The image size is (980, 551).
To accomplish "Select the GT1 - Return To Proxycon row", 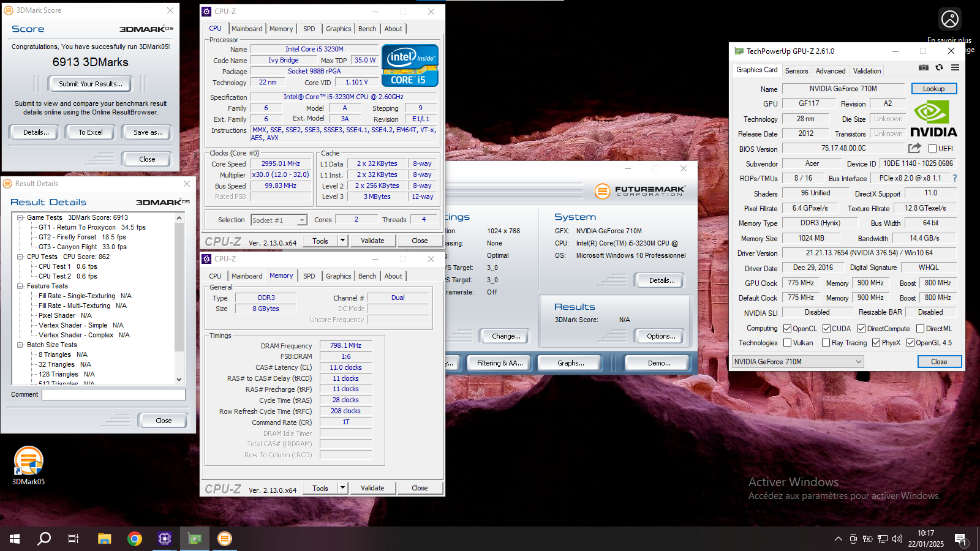I will [92, 227].
